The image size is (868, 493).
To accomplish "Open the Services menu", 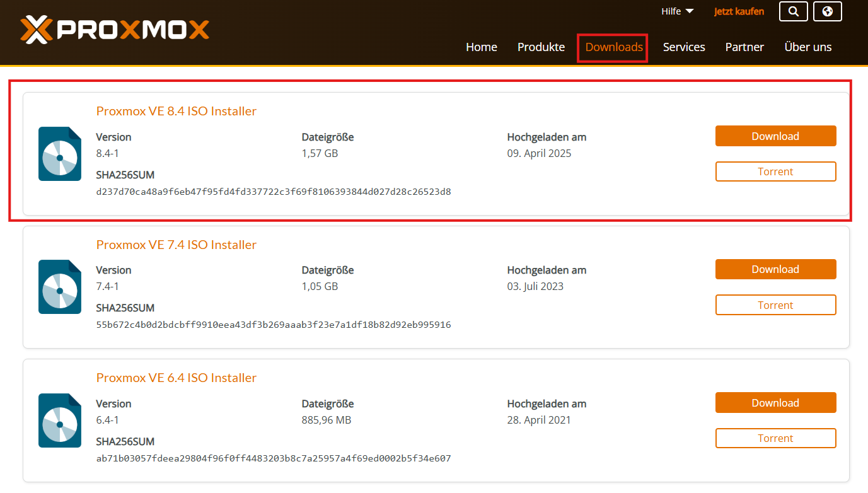I will click(684, 47).
